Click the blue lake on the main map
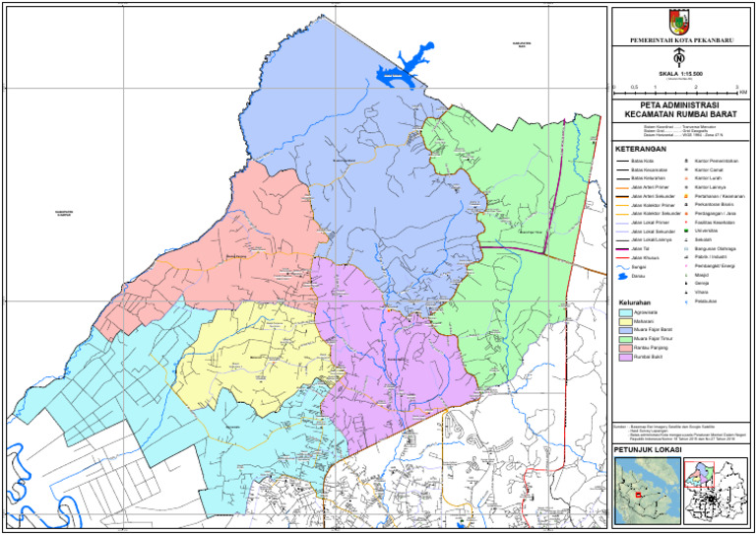This screenshot has height=535, width=756. (x=404, y=68)
